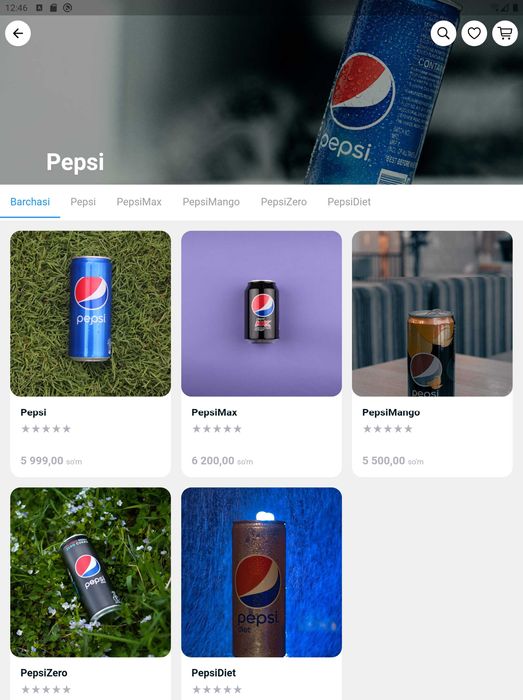View the PepsiDiet blue background photo
The image size is (523, 700).
click(x=262, y=572)
